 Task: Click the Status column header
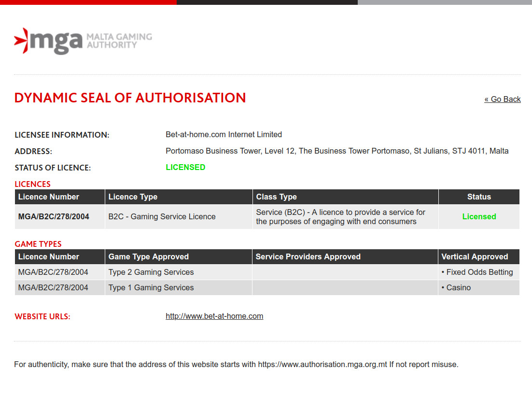[x=479, y=197]
